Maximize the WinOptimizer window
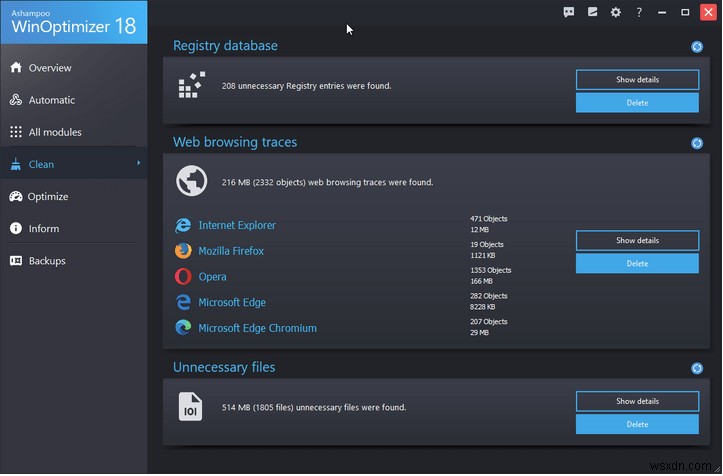Image resolution: width=723 pixels, height=476 pixels. 685,12
